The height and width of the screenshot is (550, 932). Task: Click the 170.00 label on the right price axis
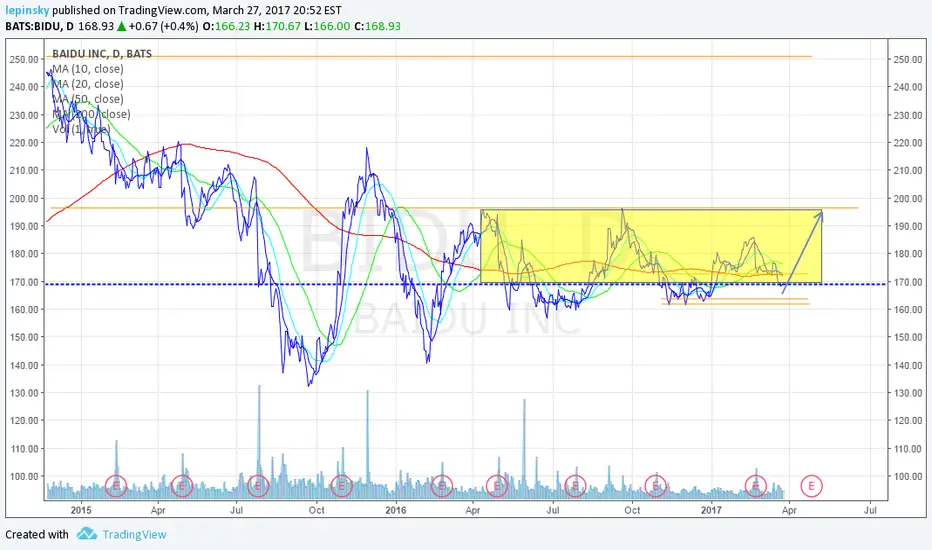point(907,282)
